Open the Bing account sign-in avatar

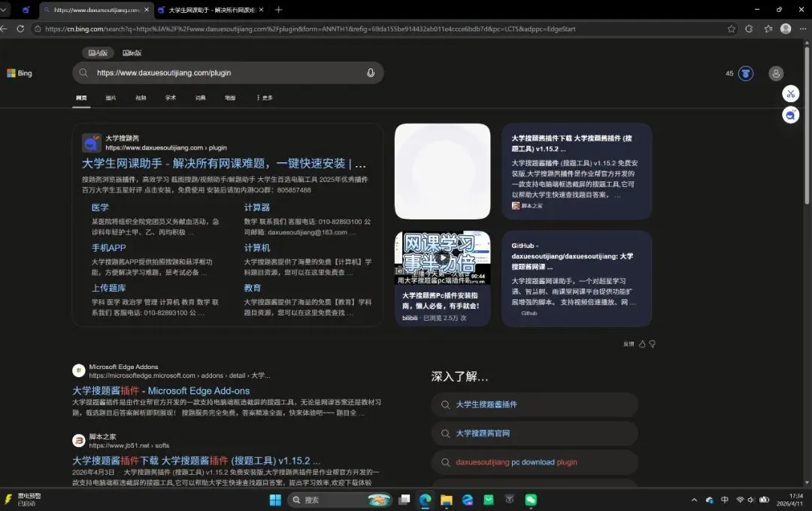(776, 74)
